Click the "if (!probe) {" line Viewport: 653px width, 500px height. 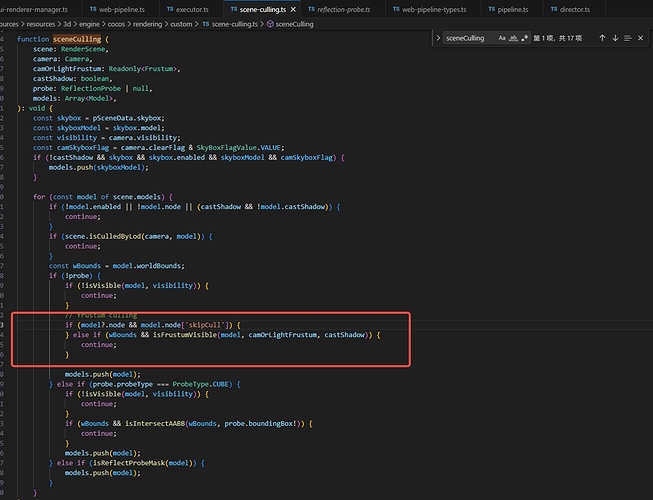click(75, 276)
